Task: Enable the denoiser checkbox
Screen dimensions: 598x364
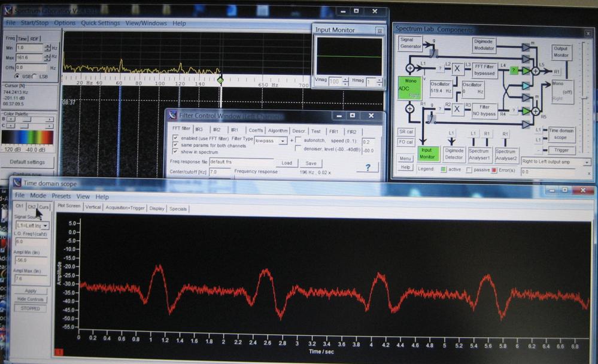Action: (298, 148)
